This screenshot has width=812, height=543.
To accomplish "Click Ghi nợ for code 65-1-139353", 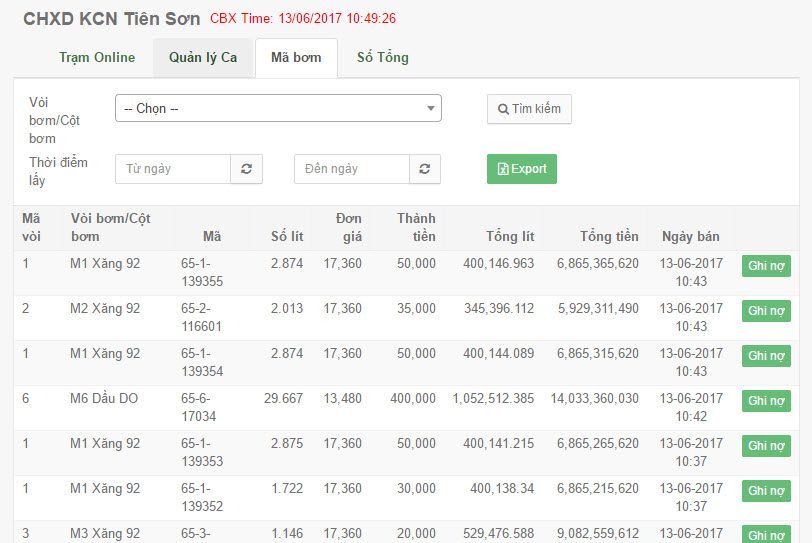I will (766, 446).
